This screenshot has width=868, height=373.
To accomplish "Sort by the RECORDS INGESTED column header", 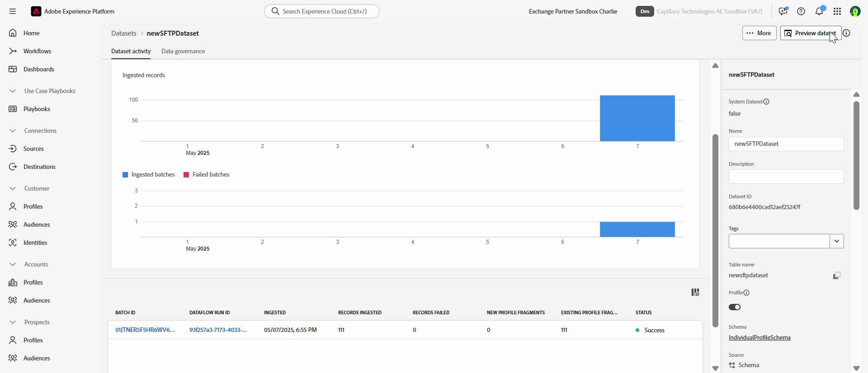I will [360, 312].
